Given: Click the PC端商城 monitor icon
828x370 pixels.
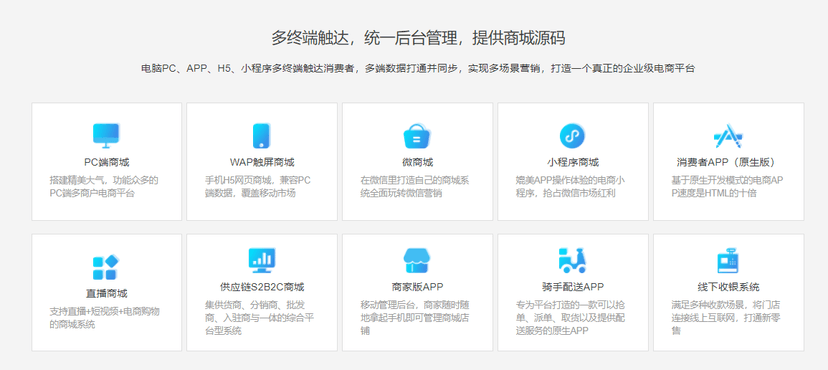Looking at the screenshot, I should coord(106,136).
